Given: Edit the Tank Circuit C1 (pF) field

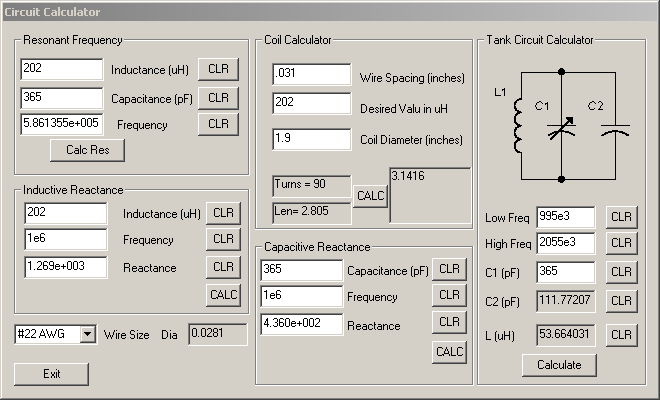Looking at the screenshot, I should click(566, 272).
